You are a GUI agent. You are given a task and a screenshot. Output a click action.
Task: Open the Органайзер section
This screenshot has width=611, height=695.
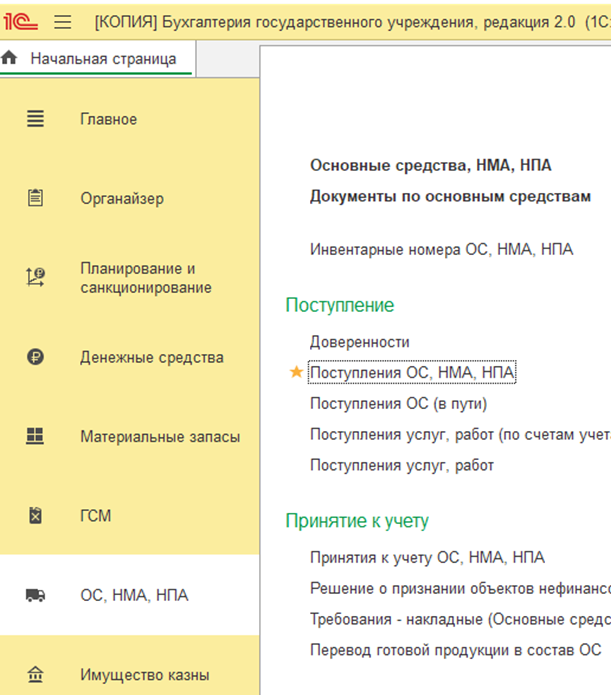[x=122, y=199]
